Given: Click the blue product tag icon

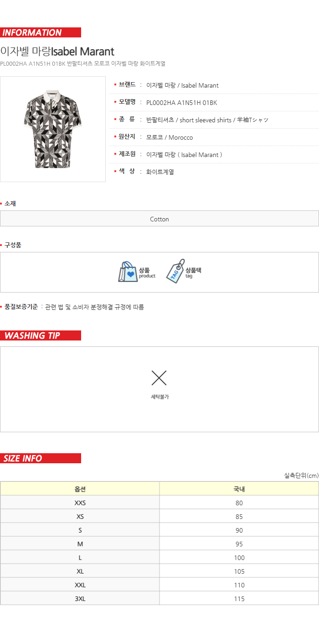Looking at the screenshot, I should pos(175,272).
